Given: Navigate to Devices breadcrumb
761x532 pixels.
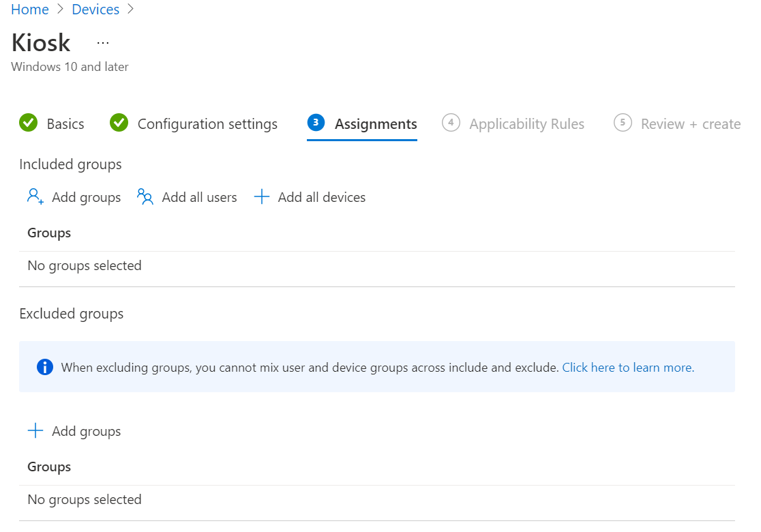Looking at the screenshot, I should point(95,10).
